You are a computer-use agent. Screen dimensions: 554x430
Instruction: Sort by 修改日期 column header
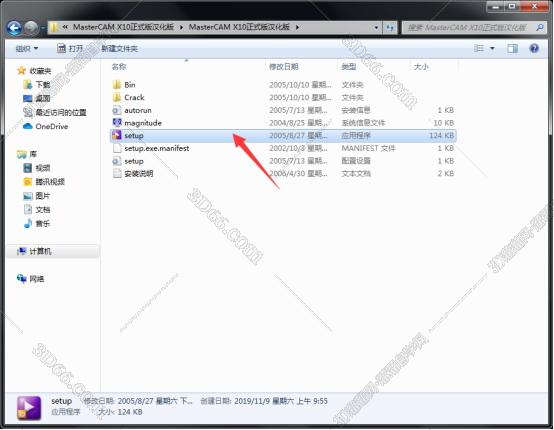point(284,66)
